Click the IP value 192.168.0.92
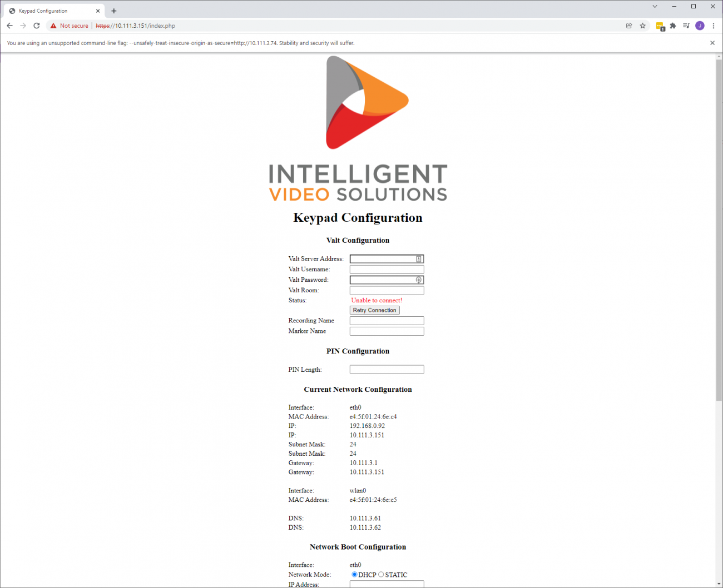The width and height of the screenshot is (723, 588). [x=367, y=426]
